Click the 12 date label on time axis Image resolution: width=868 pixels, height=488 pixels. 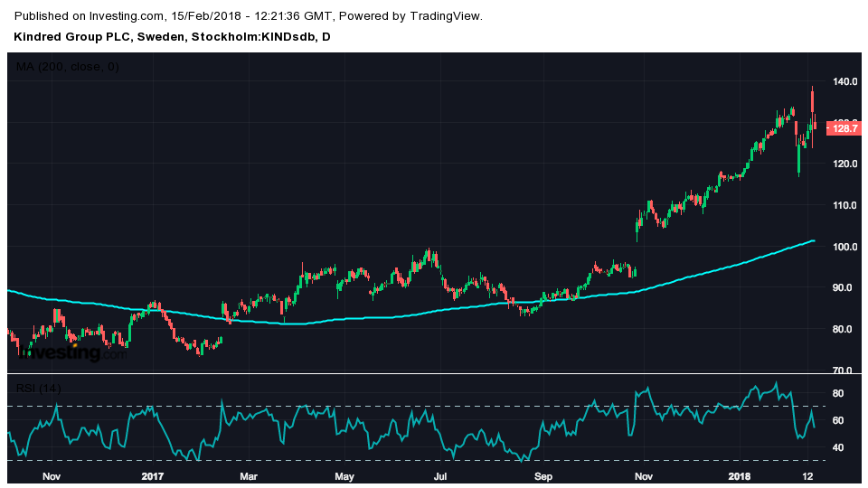coord(807,476)
